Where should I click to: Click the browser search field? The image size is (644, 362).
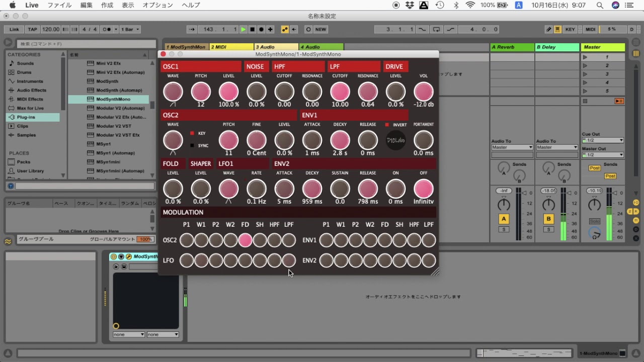[86, 44]
